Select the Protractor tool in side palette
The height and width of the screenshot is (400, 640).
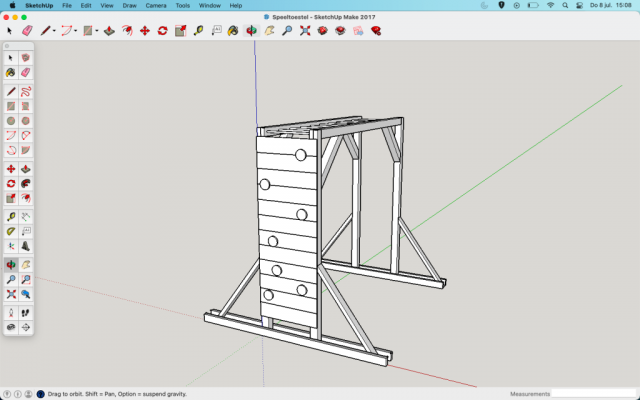pos(11,231)
